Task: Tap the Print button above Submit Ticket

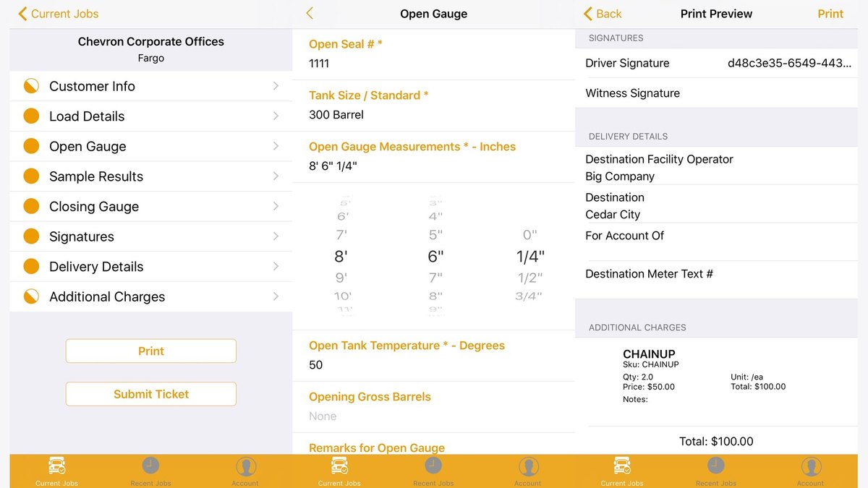Action: click(151, 351)
